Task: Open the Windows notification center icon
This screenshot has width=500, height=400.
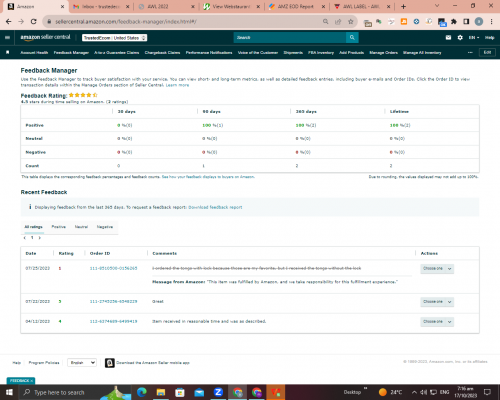Action: (x=487, y=392)
